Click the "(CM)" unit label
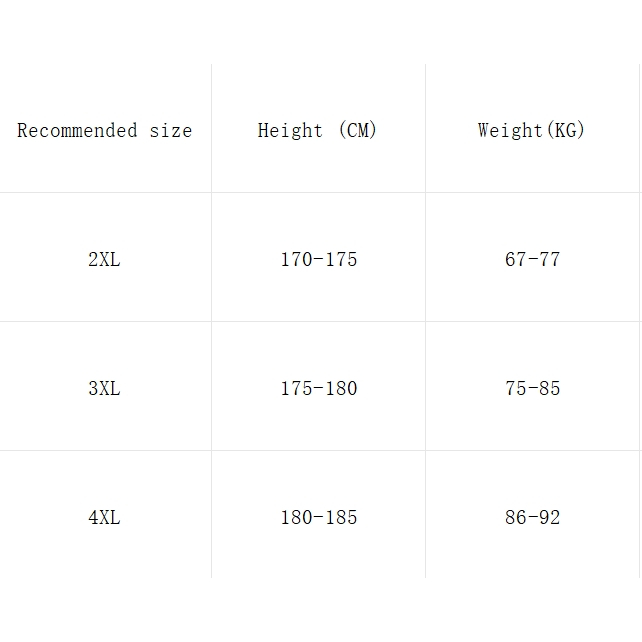This screenshot has height=642, width=642. coord(357,131)
